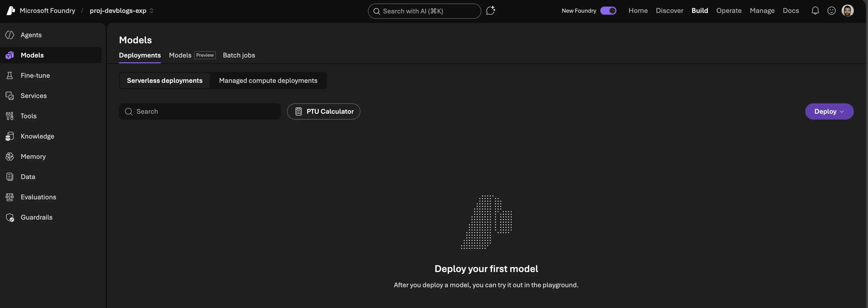This screenshot has height=308, width=868.
Task: Open the Deploy dropdown button
Action: tap(829, 111)
